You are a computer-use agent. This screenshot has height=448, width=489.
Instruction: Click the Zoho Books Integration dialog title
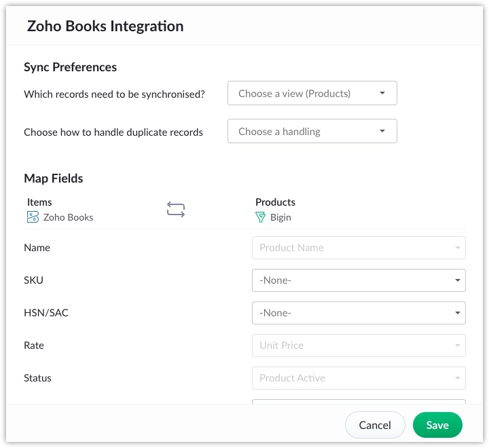[105, 26]
